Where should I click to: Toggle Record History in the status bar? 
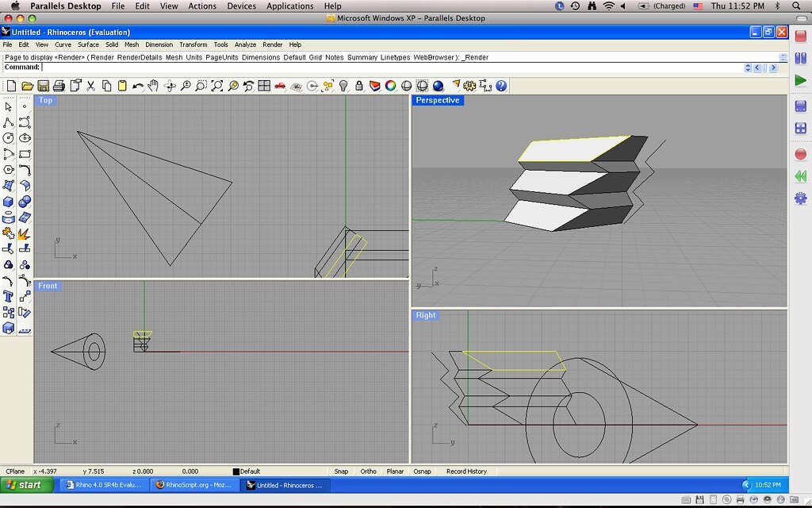click(x=466, y=471)
